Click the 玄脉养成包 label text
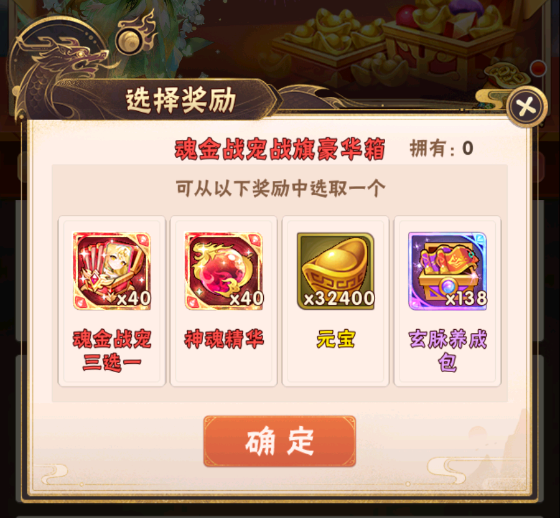This screenshot has width=560, height=518. click(x=448, y=350)
